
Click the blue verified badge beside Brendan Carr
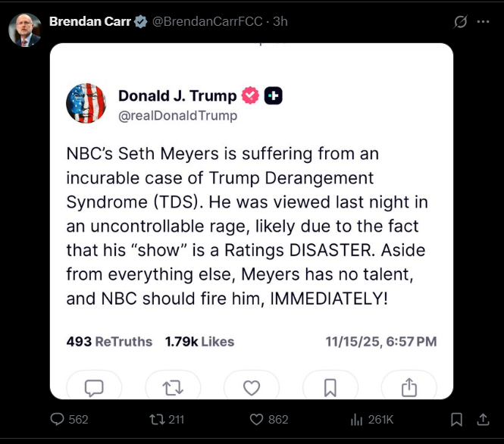point(141,22)
